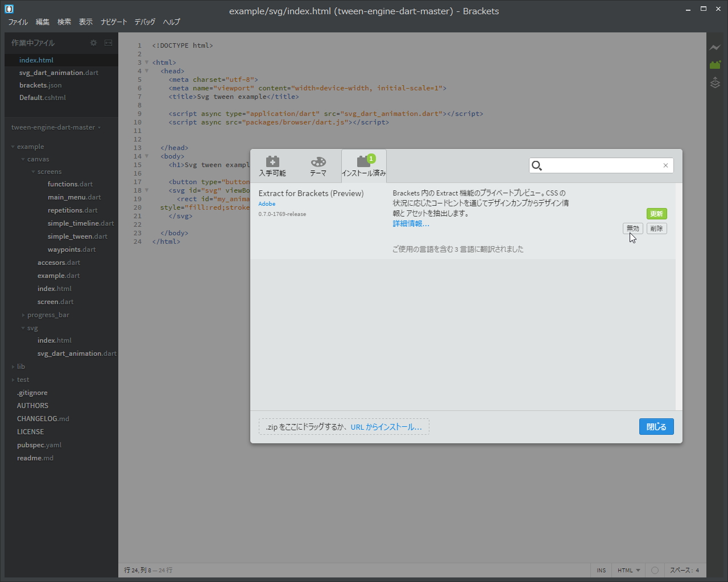
Task: Click the search magnifier icon in dialog
Action: [536, 165]
